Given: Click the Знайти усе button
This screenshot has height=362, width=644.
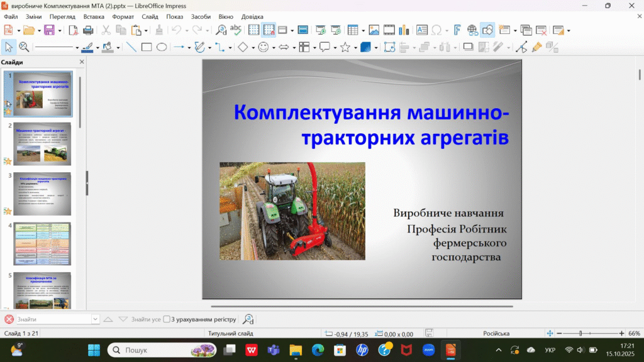Looking at the screenshot, I should 146,319.
